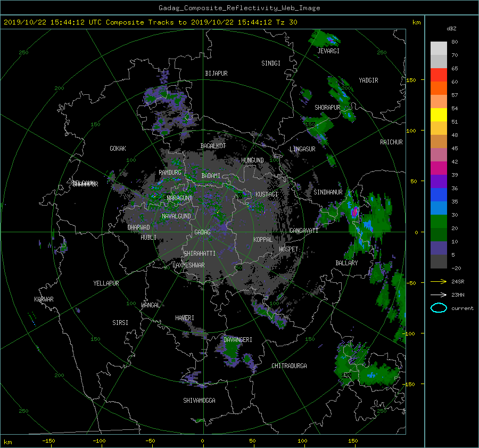
Task: Pick the magenta 39-42 dBZ legend swatch
Action: (439, 168)
